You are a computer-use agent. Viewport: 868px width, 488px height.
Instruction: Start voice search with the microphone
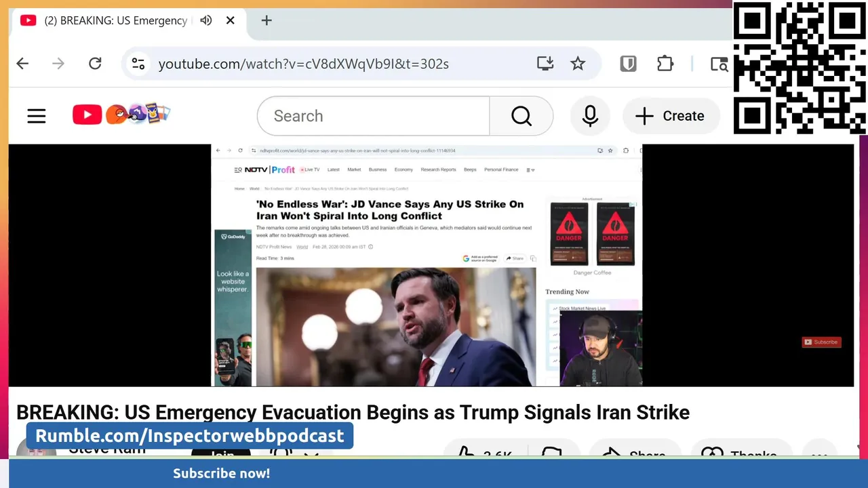click(590, 116)
